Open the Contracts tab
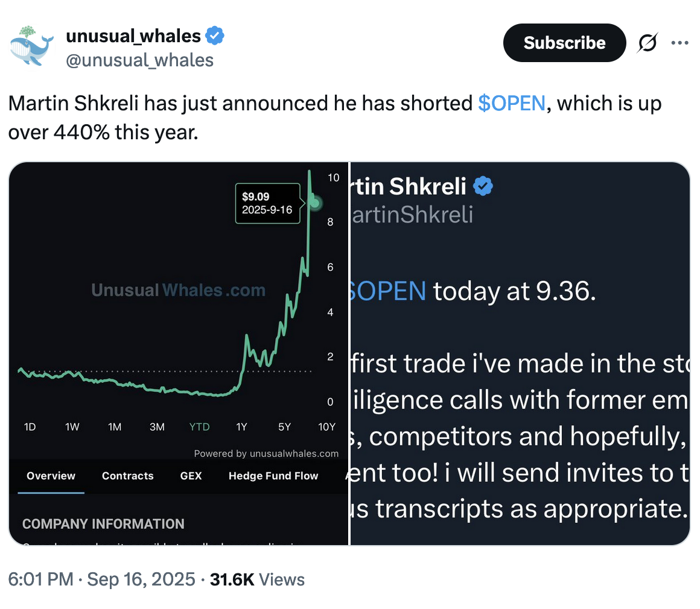 (x=128, y=476)
